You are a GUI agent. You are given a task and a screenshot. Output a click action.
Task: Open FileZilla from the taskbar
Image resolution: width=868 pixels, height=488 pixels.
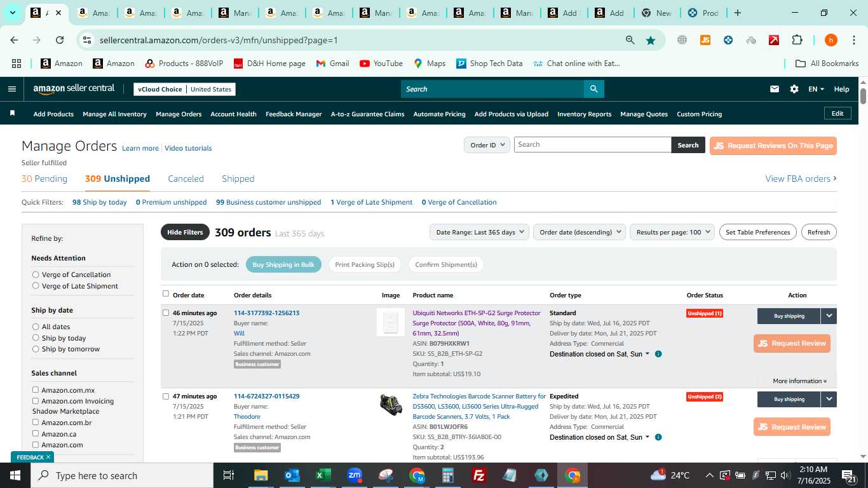tap(479, 475)
